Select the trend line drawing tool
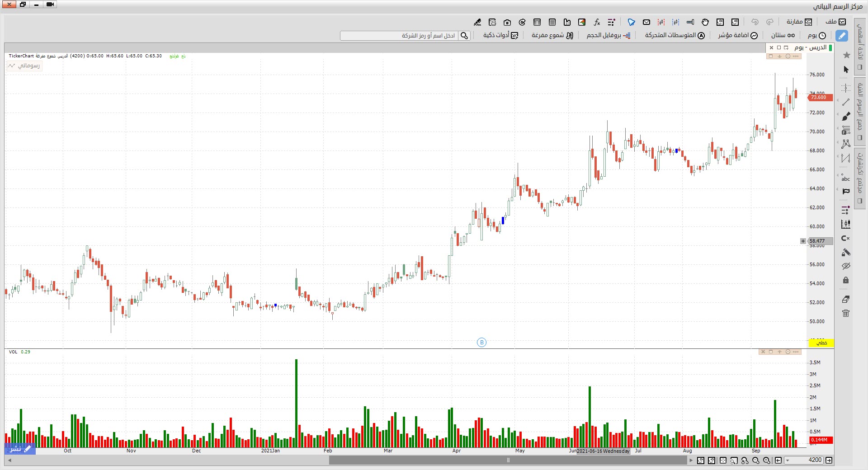Screen dimensions: 868x470 [846, 102]
